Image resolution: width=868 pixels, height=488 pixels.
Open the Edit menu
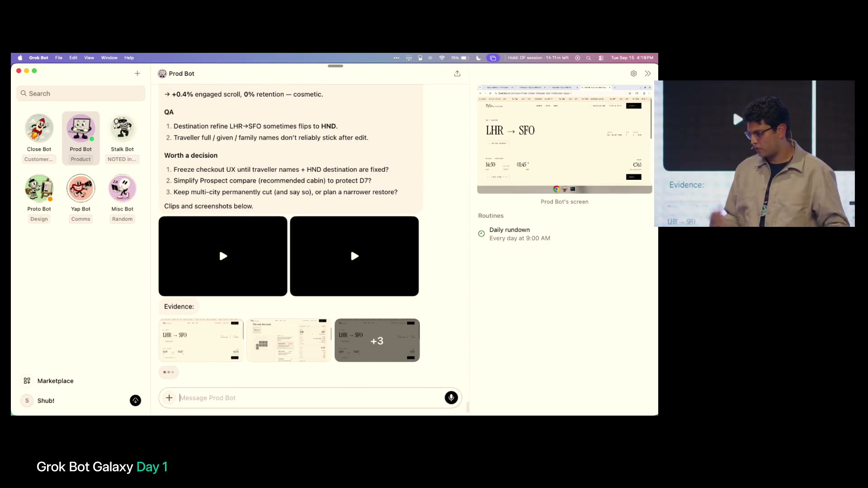tap(73, 58)
